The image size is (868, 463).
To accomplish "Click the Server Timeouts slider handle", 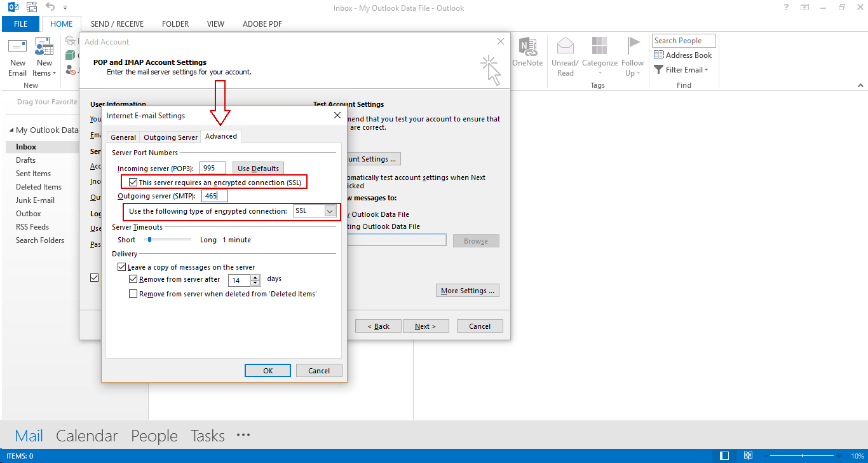I will 149,240.
